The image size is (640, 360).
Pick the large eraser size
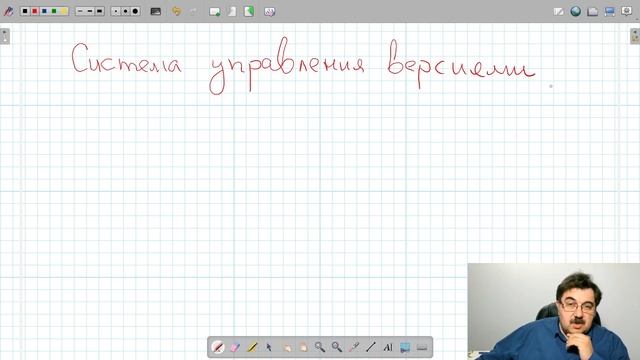point(136,11)
